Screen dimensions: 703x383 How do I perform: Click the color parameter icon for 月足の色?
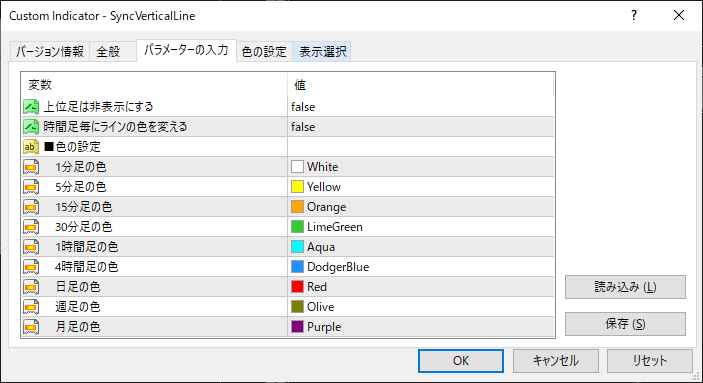(31, 326)
